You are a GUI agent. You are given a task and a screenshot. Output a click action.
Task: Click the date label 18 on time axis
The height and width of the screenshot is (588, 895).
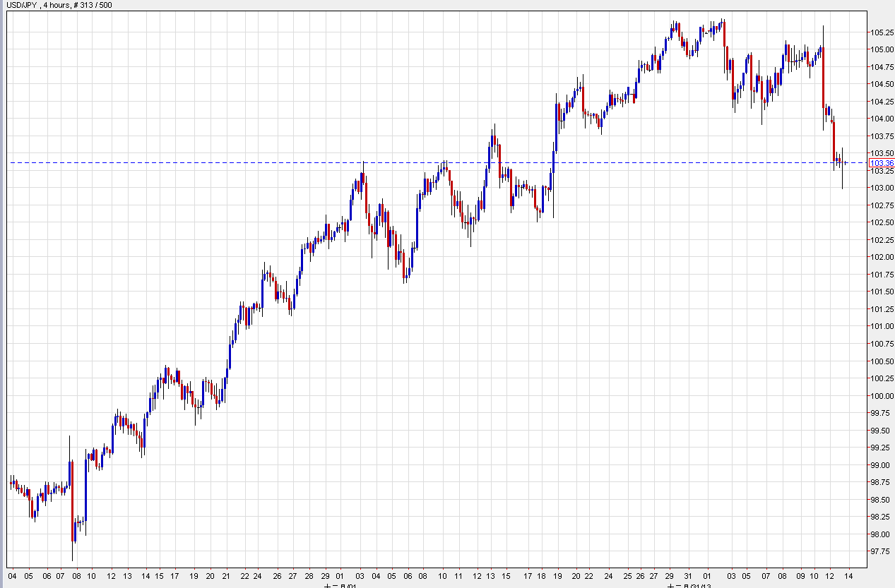click(x=540, y=575)
